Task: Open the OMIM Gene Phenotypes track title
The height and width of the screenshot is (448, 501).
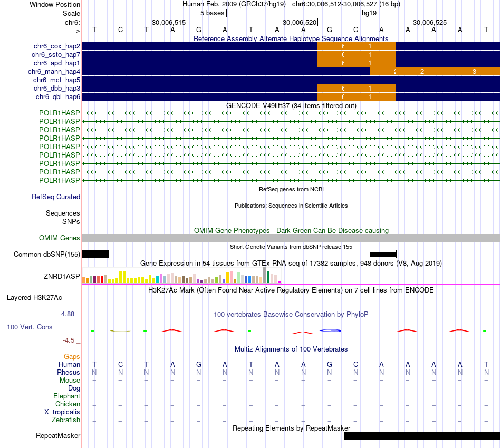Action: pyautogui.click(x=291, y=230)
